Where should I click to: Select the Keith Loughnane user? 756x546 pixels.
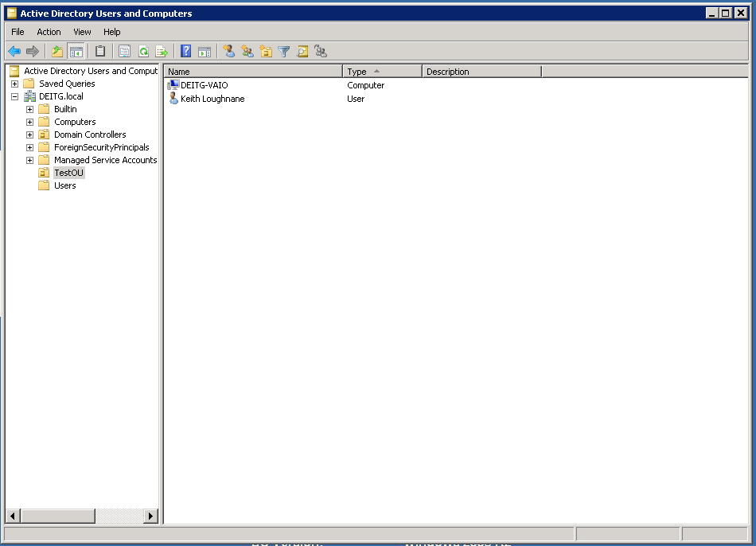[212, 99]
